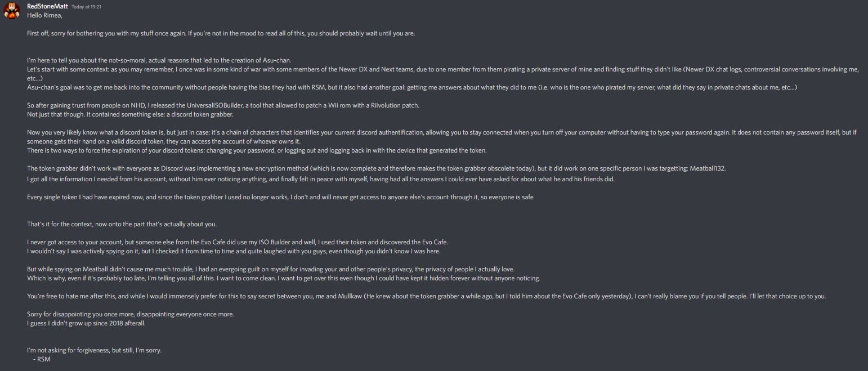
Task: Click the line 'That's it for the context'
Action: [122, 224]
